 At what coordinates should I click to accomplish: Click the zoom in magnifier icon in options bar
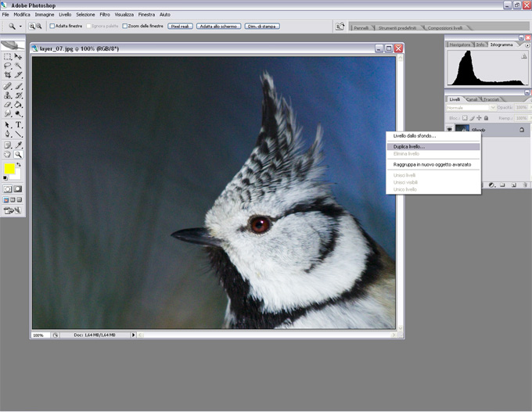32,26
